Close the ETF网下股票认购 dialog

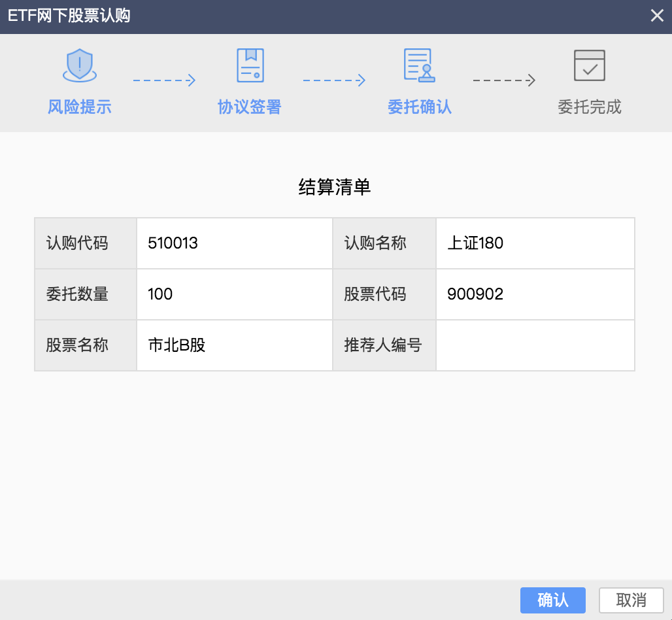[656, 16]
